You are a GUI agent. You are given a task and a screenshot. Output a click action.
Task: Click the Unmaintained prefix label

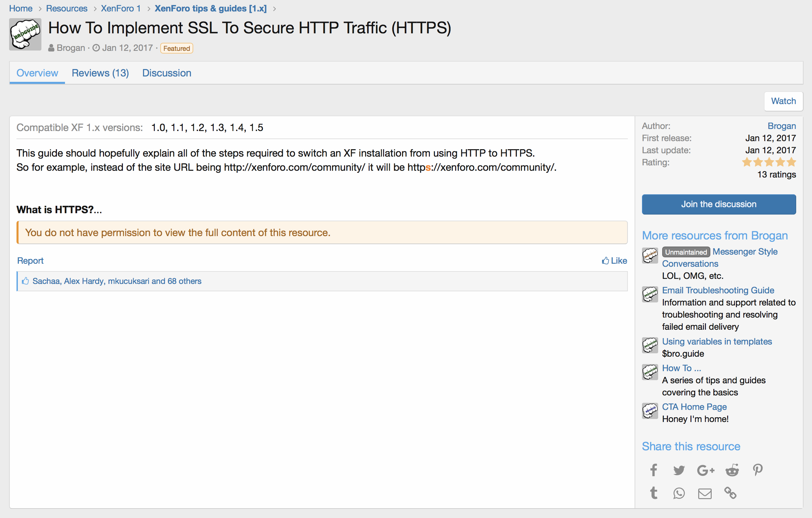tap(686, 252)
